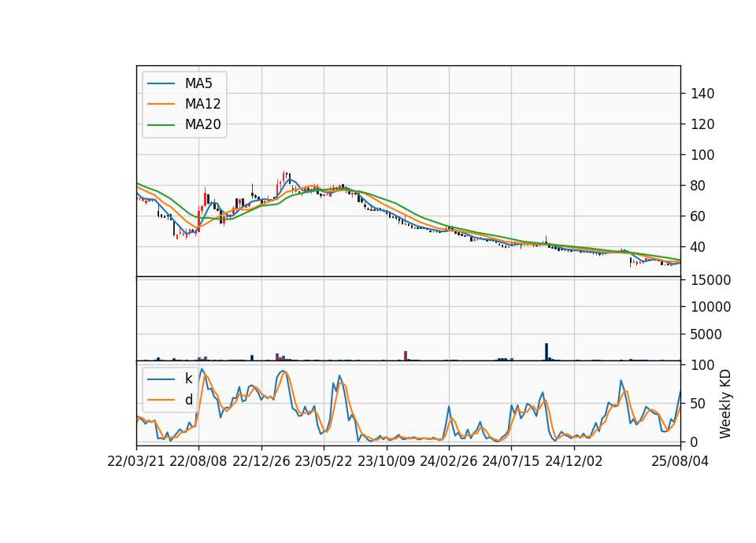The height and width of the screenshot is (543, 756).
Task: Click the green MA20 legend line sample
Action: [161, 124]
